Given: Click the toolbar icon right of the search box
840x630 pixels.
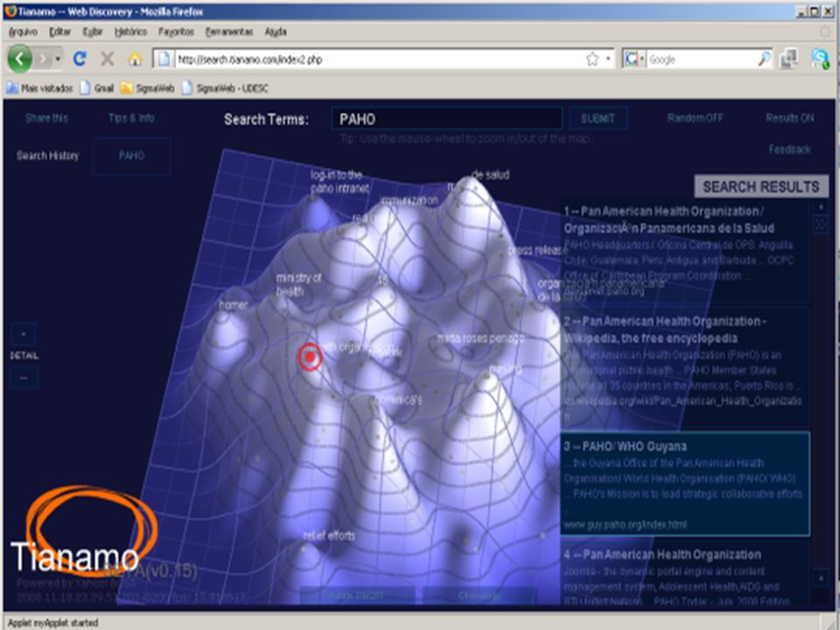Looking at the screenshot, I should pos(788,59).
